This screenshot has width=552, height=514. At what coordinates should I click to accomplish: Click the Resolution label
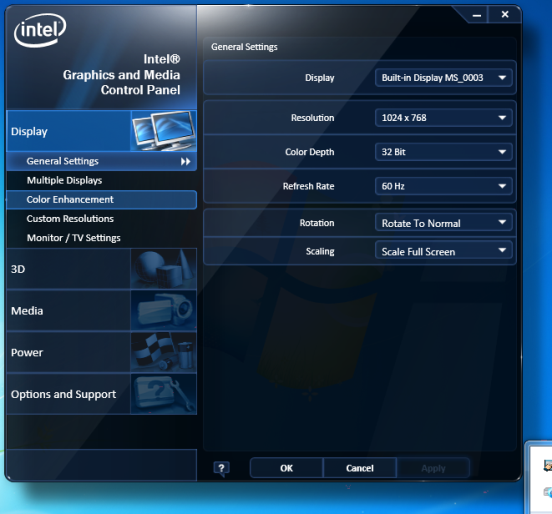[x=312, y=118]
